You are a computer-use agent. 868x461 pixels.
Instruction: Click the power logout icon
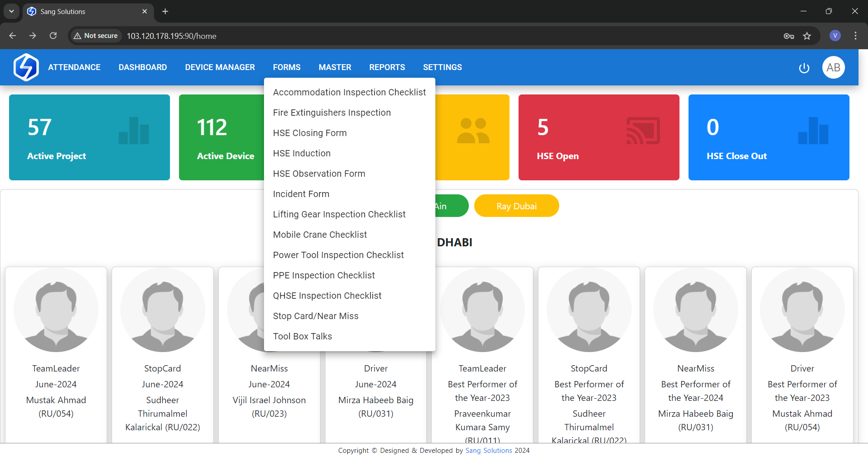tap(804, 68)
